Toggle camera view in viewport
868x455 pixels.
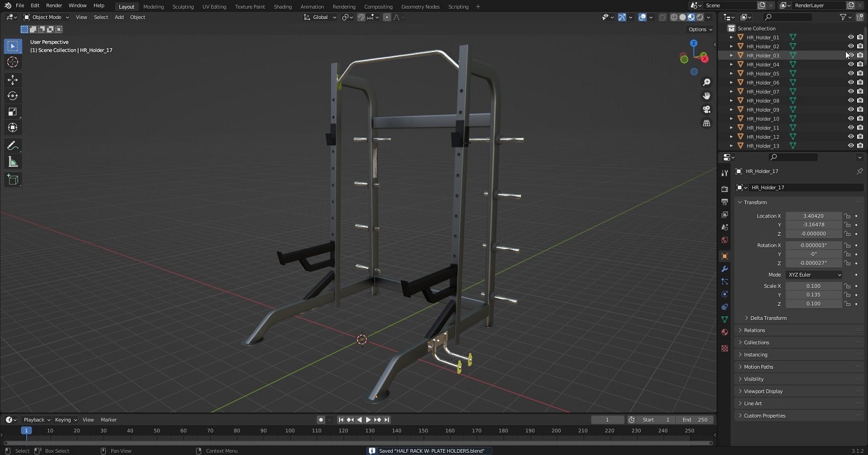coord(706,110)
